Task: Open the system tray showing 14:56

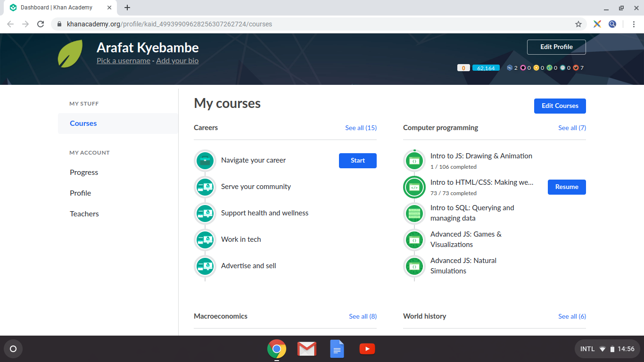Action: pos(607,349)
